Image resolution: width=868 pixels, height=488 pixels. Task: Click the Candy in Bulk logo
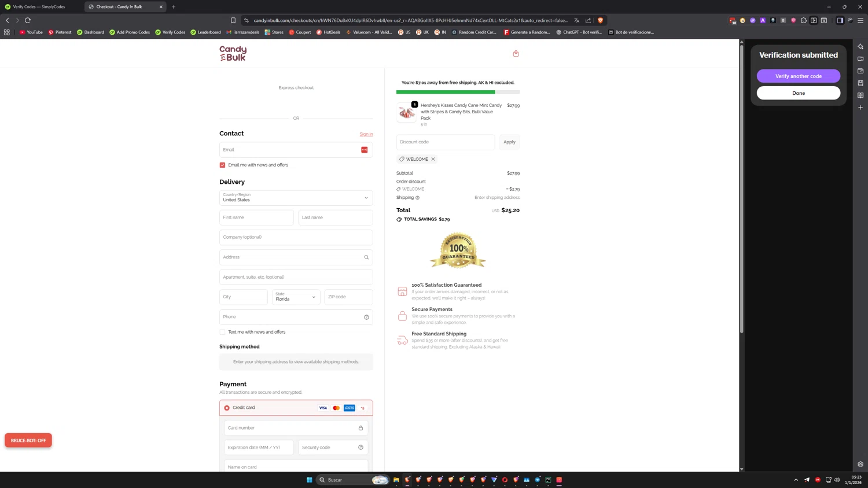point(233,53)
